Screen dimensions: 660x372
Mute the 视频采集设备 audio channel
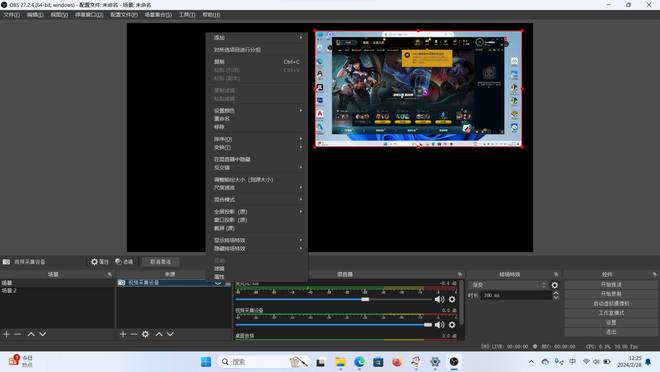click(x=439, y=325)
